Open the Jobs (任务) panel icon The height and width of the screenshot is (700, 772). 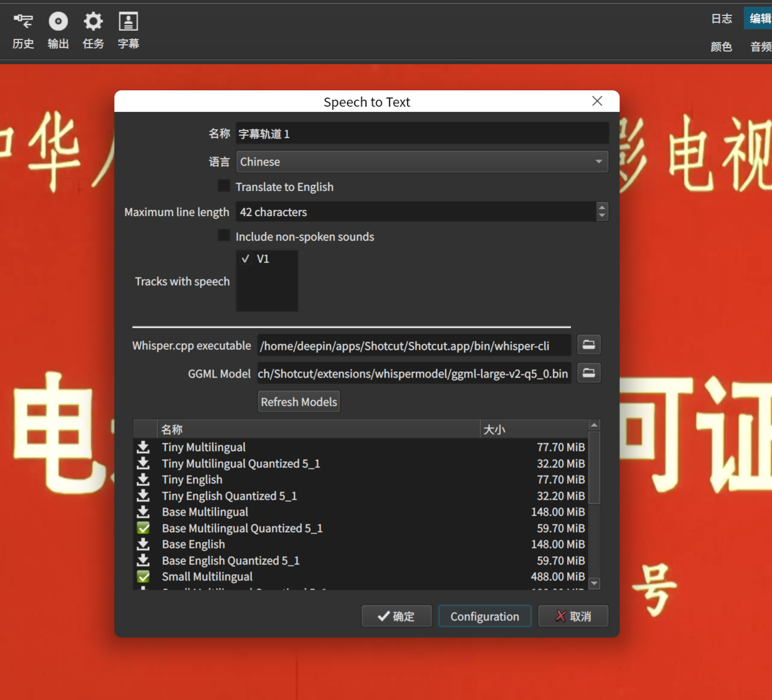point(93,31)
